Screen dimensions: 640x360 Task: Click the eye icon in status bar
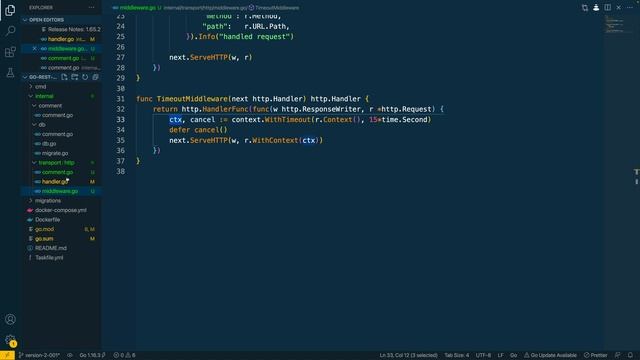(70, 356)
